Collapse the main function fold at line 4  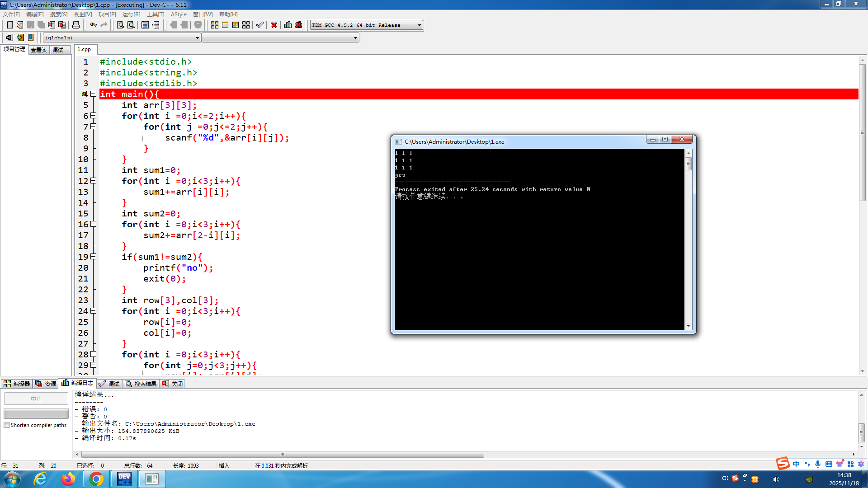pos(94,94)
